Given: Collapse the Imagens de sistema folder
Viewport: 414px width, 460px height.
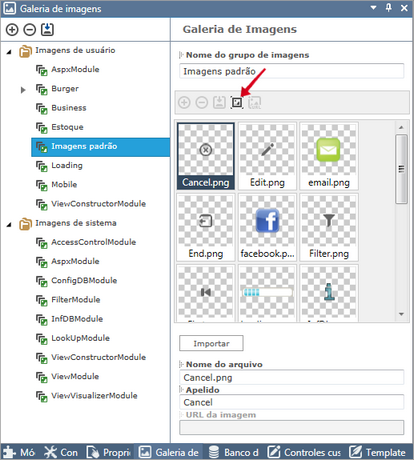Looking at the screenshot, I should [9, 225].
